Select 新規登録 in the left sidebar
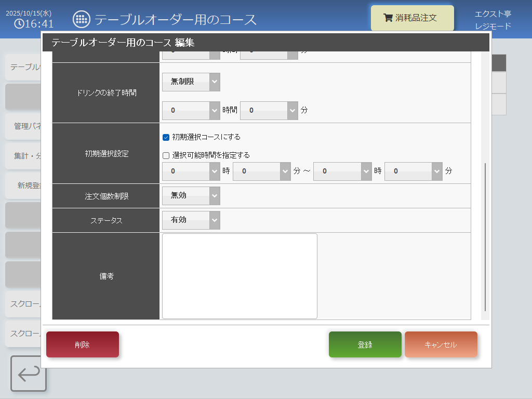532x399 pixels. point(23,185)
